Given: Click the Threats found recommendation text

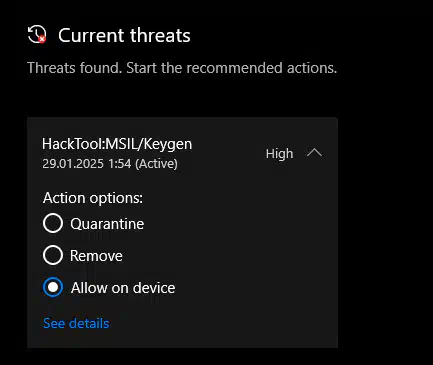Looking at the screenshot, I should pos(182,68).
